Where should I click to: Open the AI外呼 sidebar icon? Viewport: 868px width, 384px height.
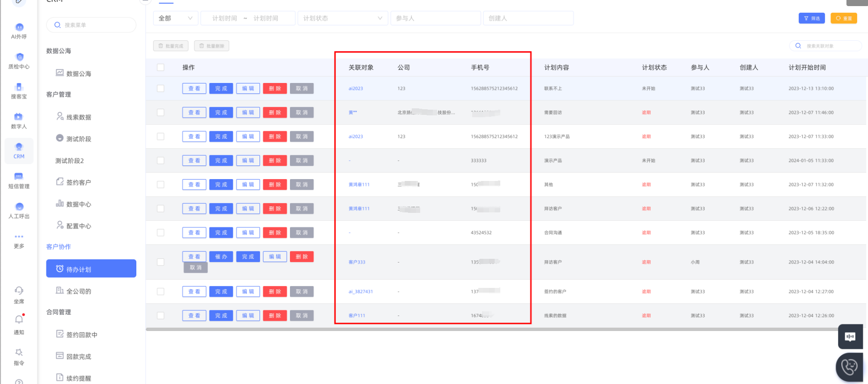tap(19, 28)
